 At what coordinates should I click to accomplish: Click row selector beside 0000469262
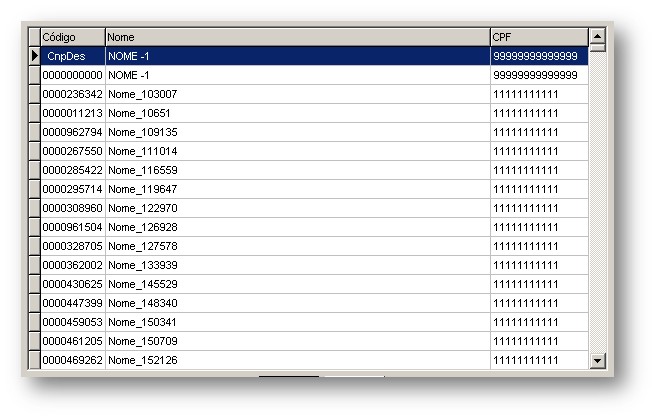click(x=35, y=360)
